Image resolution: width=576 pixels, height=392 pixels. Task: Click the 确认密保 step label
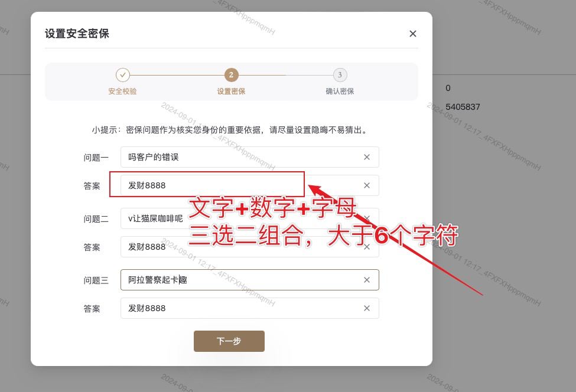coord(340,92)
